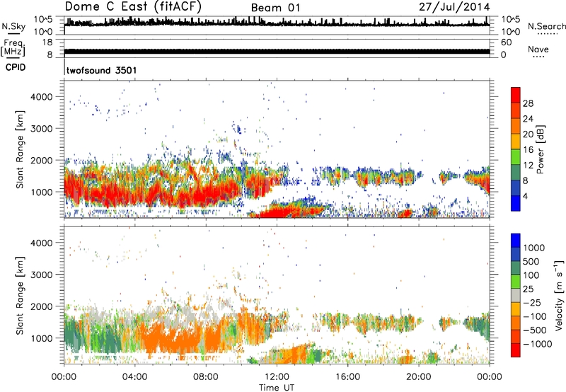The height and width of the screenshot is (392, 566).
Task: Click the '-25' label on velocity color bar
Action: point(532,302)
